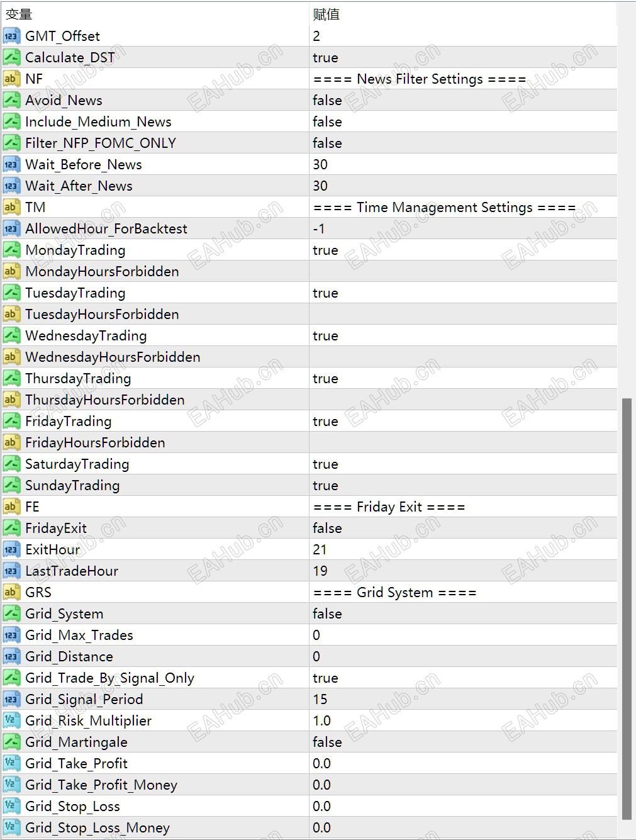Select the Grid_Take_Profit_Money variable name
Screen dimensions: 636x840
[x=101, y=785]
